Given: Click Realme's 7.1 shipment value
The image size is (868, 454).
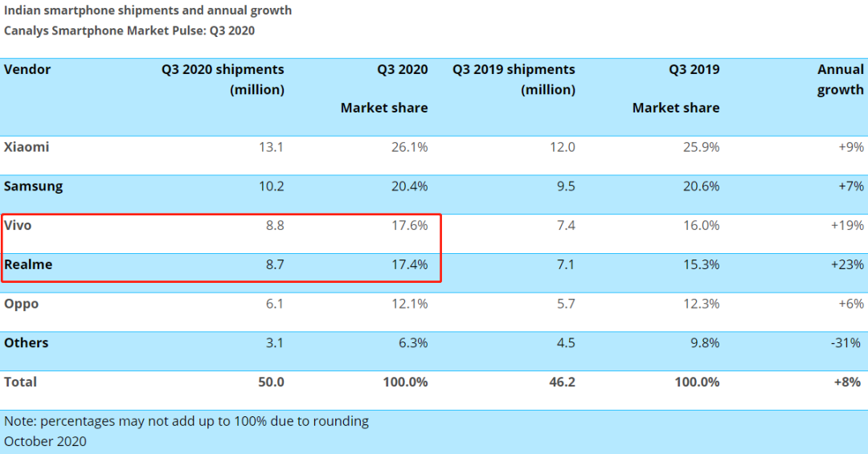Looking at the screenshot, I should point(566,264).
